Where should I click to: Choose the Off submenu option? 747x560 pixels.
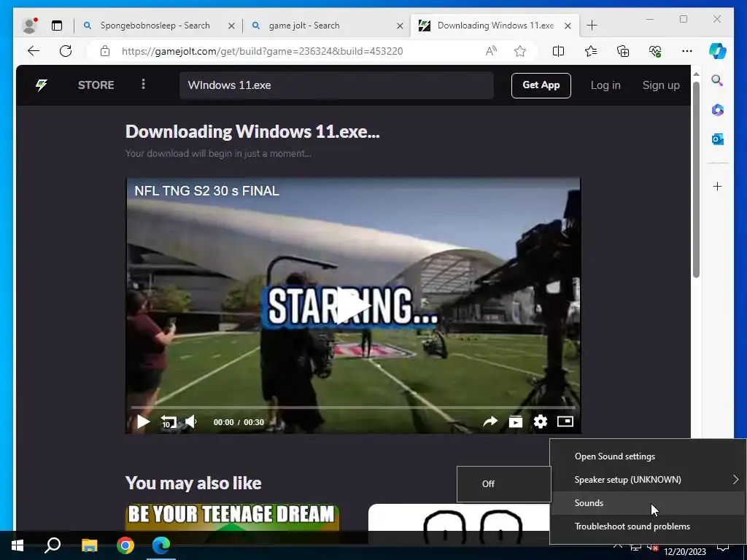click(504, 484)
